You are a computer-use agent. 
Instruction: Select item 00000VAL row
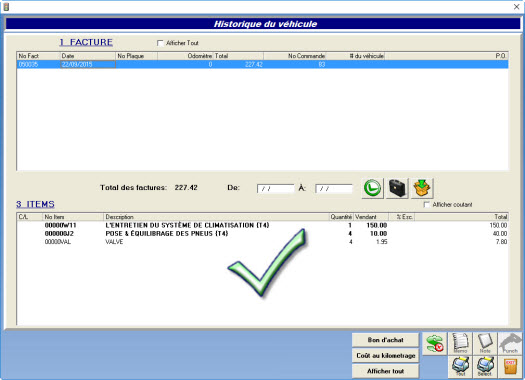262,242
